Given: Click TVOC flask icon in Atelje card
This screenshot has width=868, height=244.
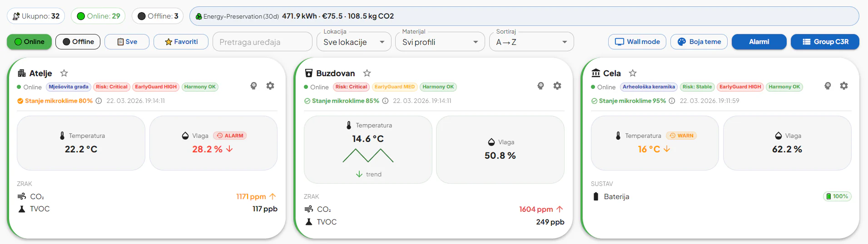Looking at the screenshot, I should click(x=22, y=209).
